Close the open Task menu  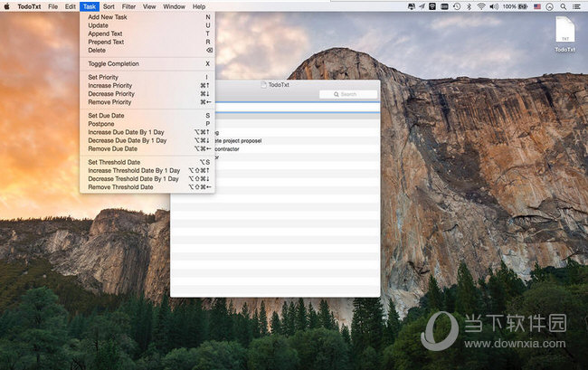tap(90, 6)
